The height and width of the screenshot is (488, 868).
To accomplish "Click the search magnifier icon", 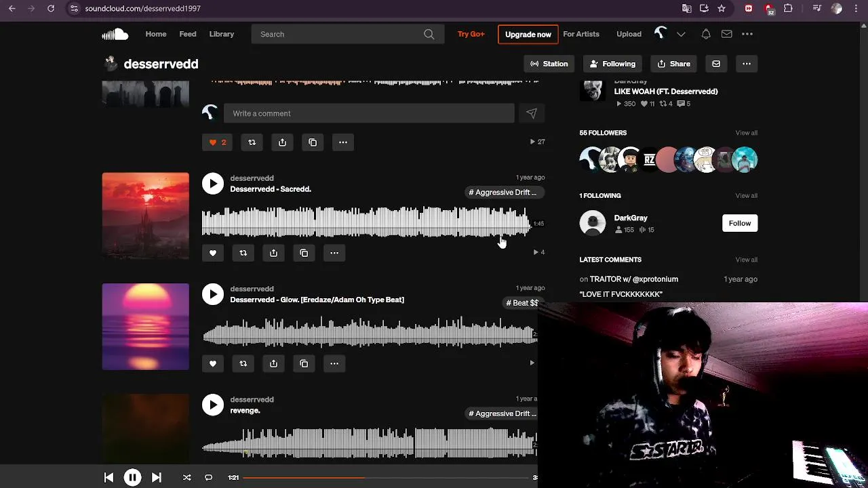I will point(429,34).
